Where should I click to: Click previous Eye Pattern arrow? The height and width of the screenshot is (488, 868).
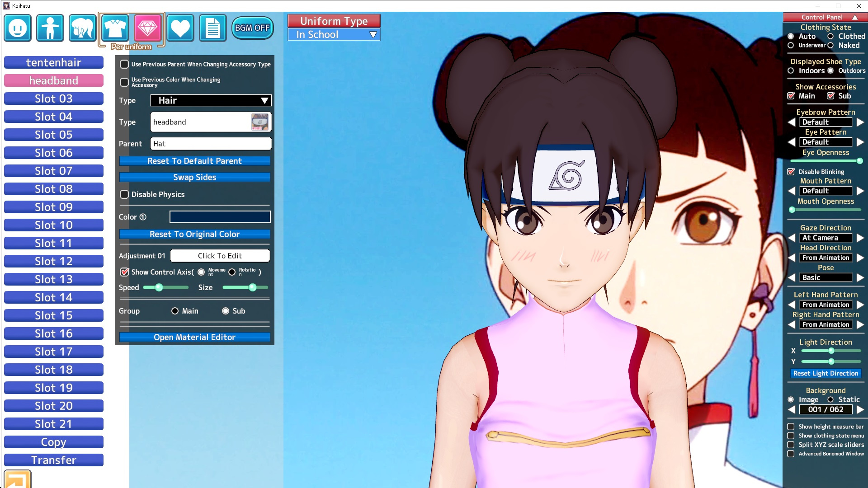pos(792,142)
